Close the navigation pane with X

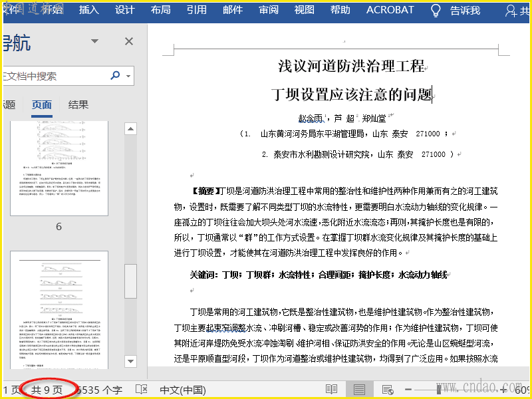129,42
